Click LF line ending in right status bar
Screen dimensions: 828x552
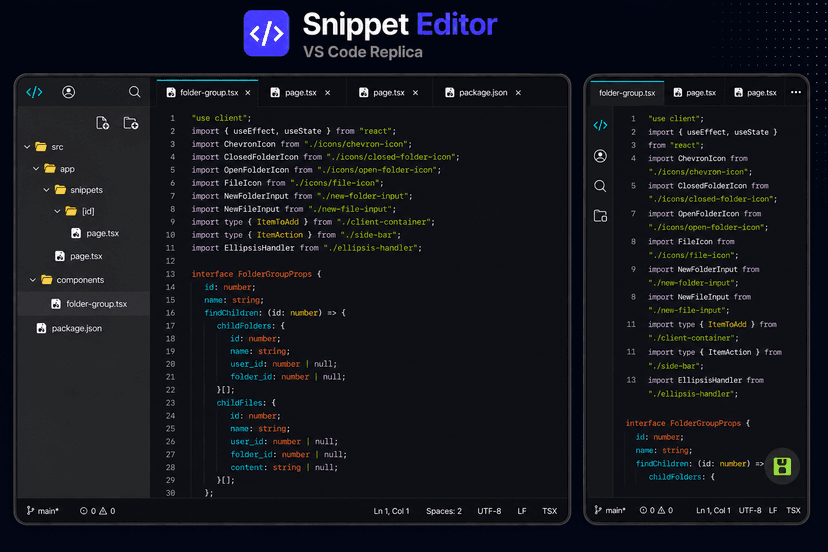(x=773, y=510)
